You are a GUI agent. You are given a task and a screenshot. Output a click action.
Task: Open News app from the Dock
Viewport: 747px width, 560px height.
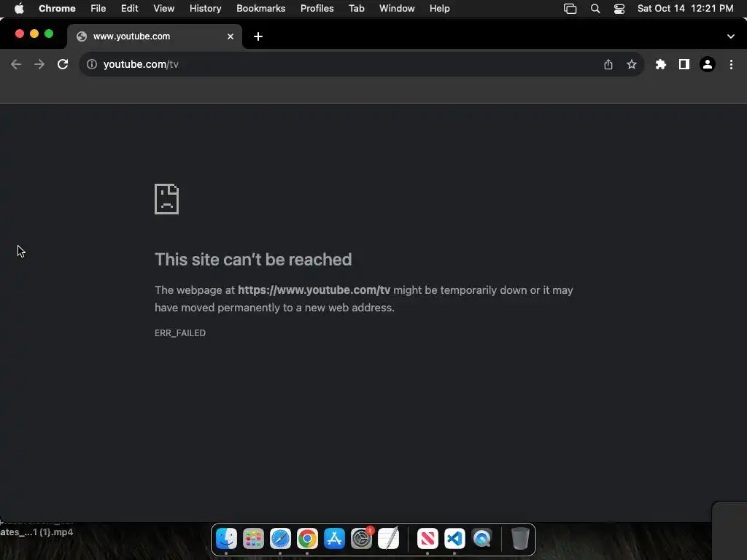427,539
